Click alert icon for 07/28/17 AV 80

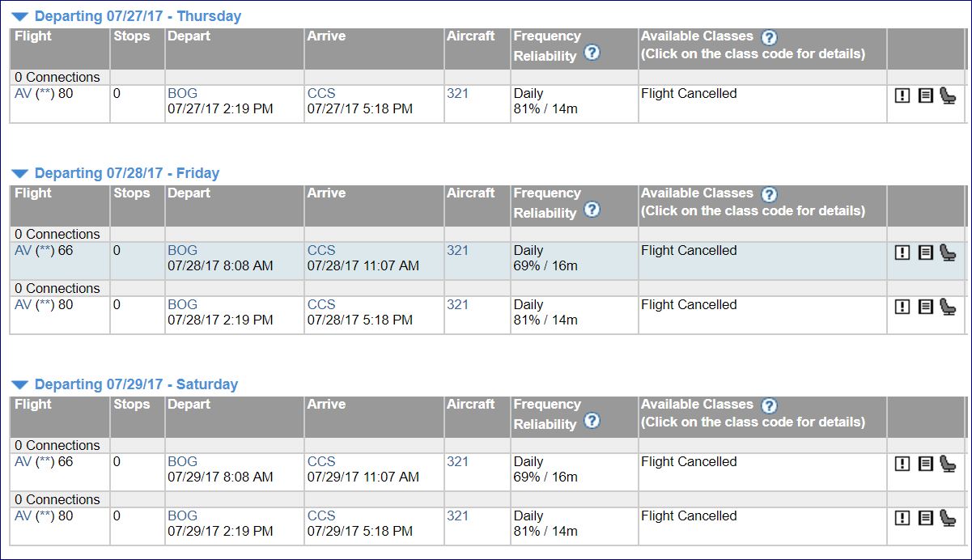click(x=902, y=307)
